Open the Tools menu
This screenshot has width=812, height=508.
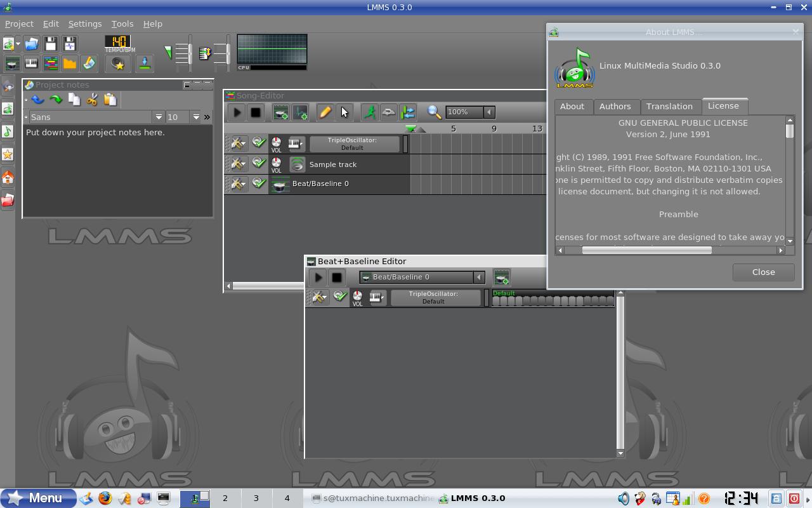[122, 23]
